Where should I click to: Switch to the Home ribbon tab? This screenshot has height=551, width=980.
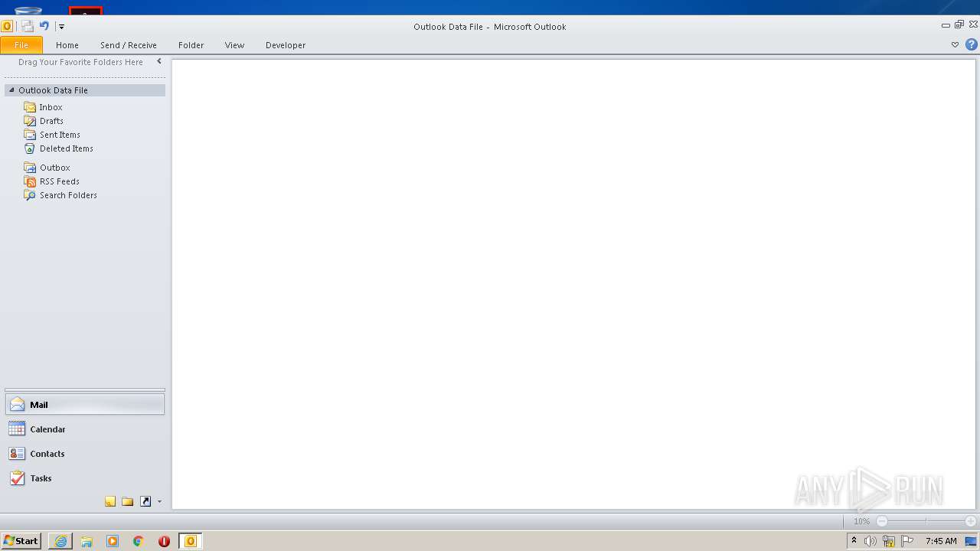click(67, 45)
